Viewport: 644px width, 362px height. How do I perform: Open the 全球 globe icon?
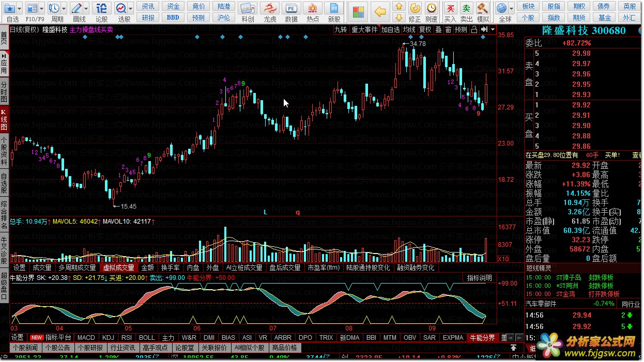[501, 8]
